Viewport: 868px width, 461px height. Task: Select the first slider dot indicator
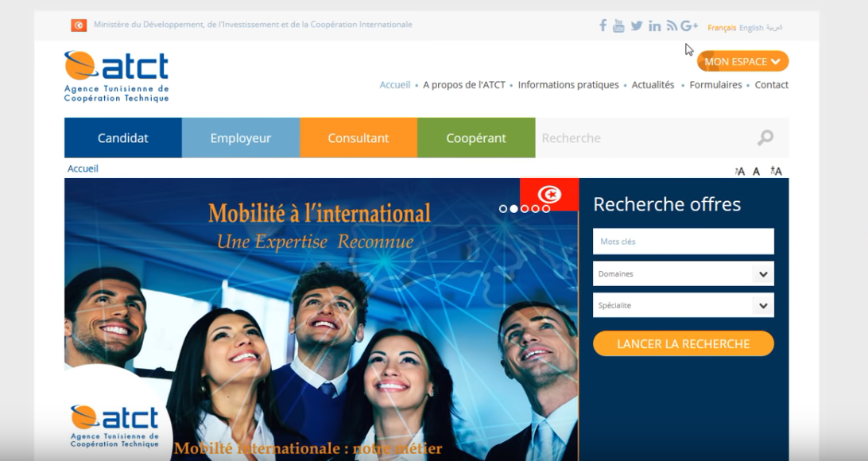point(503,208)
